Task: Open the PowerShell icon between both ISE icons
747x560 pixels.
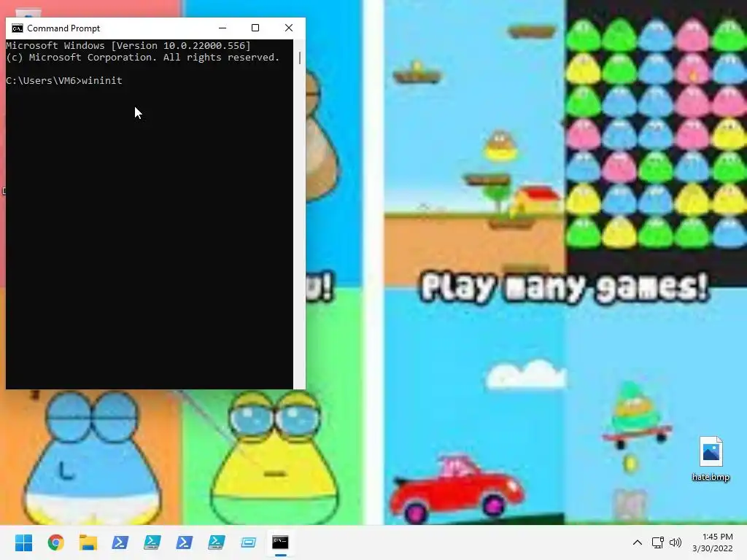Action: [x=185, y=542]
